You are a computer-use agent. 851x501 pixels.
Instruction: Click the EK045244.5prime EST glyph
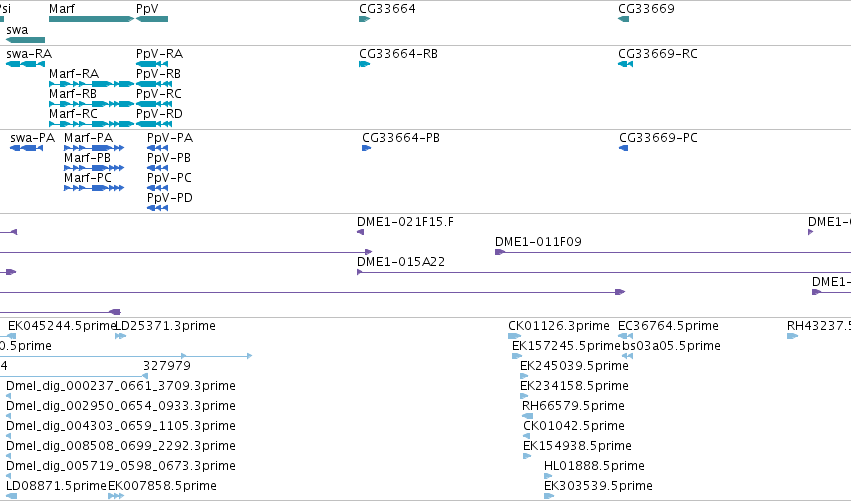[x=8, y=336]
